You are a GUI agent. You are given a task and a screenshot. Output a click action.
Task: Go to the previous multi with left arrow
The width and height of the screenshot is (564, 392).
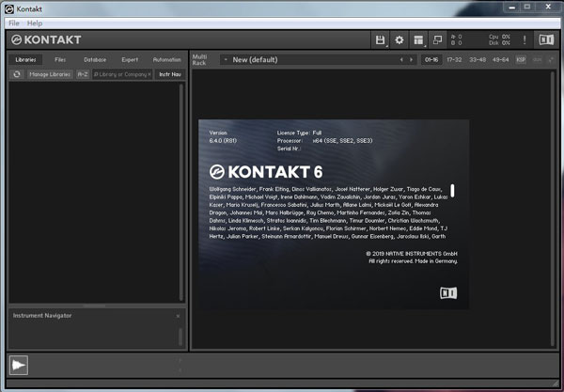point(401,59)
